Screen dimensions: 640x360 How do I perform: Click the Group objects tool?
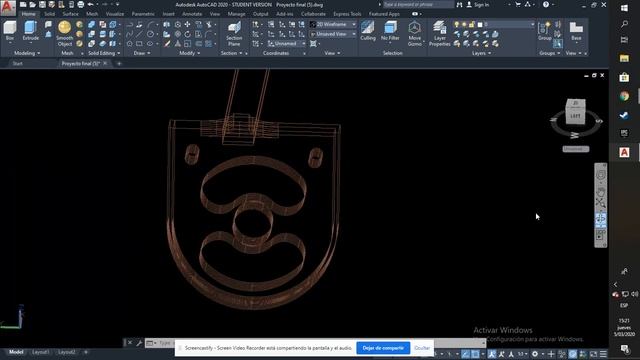[x=544, y=31]
